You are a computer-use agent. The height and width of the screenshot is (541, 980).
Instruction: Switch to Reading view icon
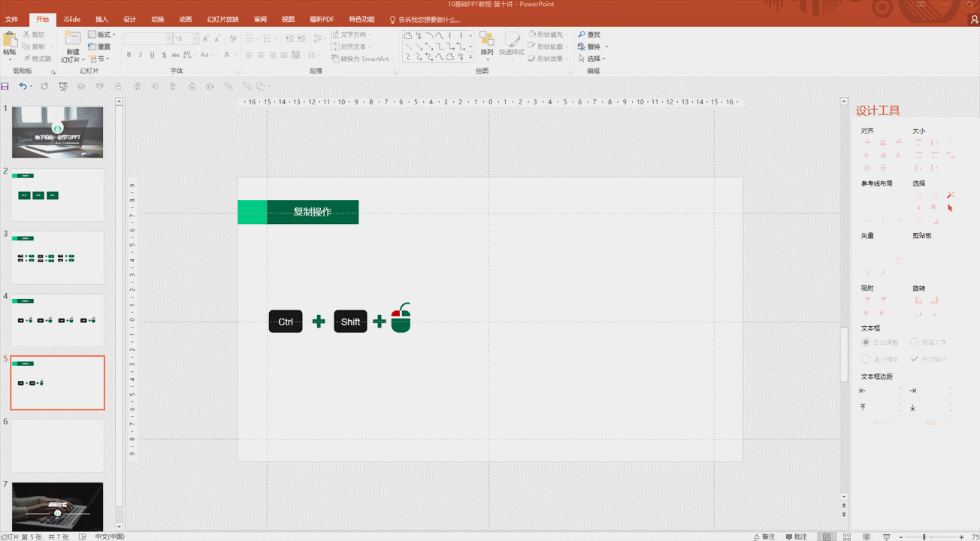pyautogui.click(x=867, y=536)
